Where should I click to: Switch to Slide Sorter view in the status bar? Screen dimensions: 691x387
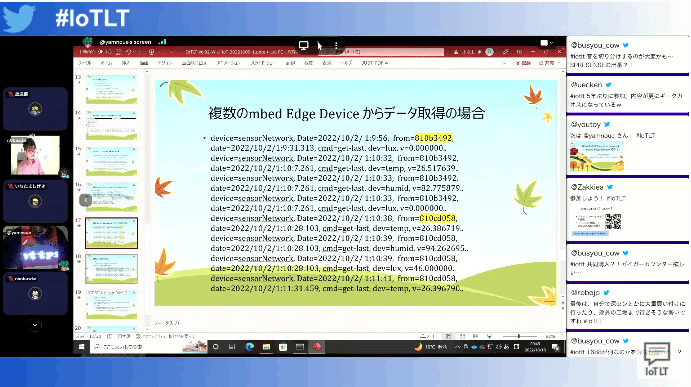462,336
